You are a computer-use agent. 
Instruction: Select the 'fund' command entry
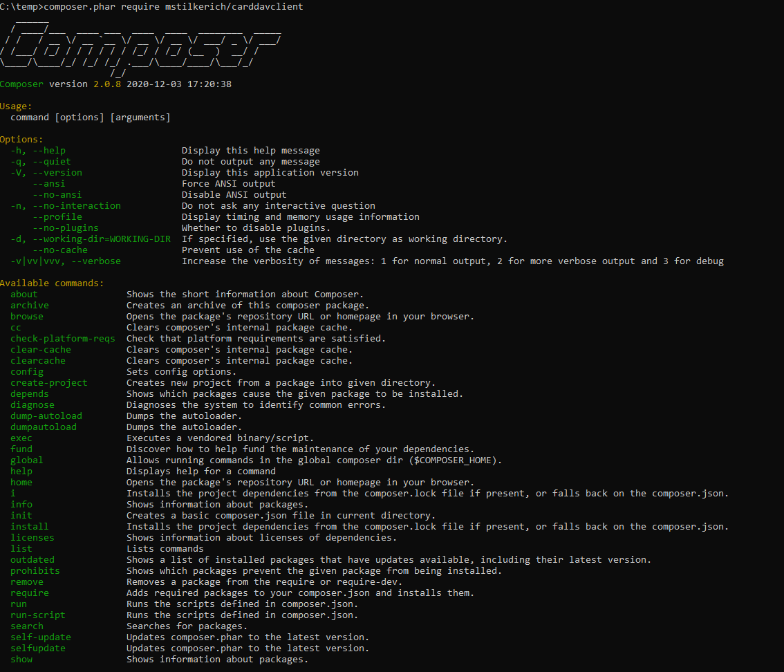pyautogui.click(x=21, y=449)
